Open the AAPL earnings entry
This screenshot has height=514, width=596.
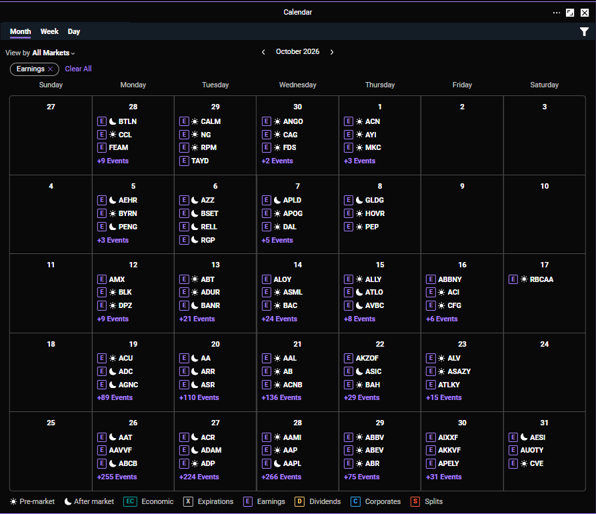[x=282, y=463]
